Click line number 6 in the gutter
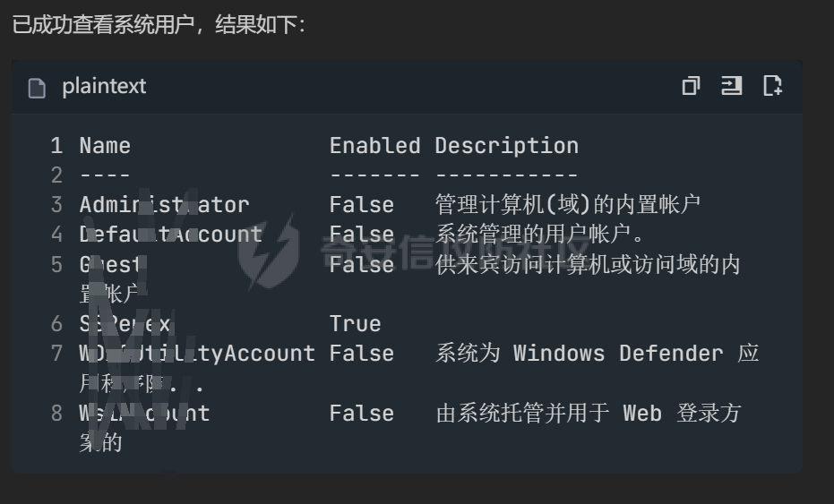Image resolution: width=834 pixels, height=504 pixels. click(x=56, y=324)
